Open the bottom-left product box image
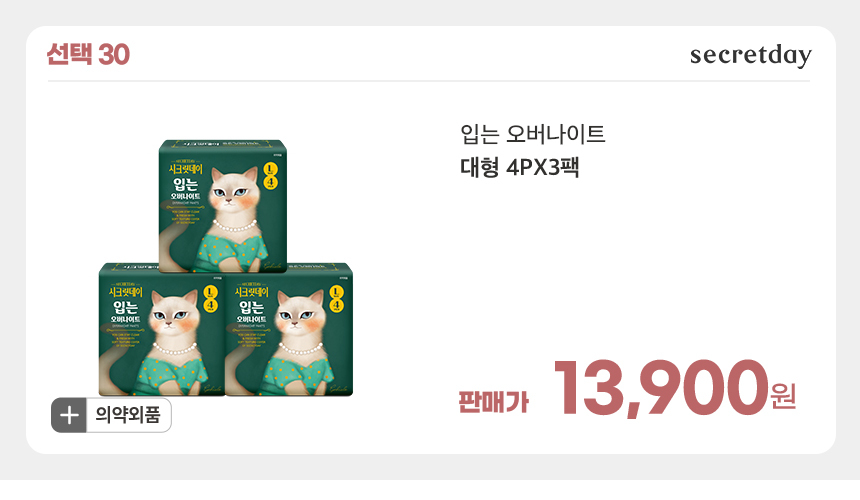 [x=162, y=329]
